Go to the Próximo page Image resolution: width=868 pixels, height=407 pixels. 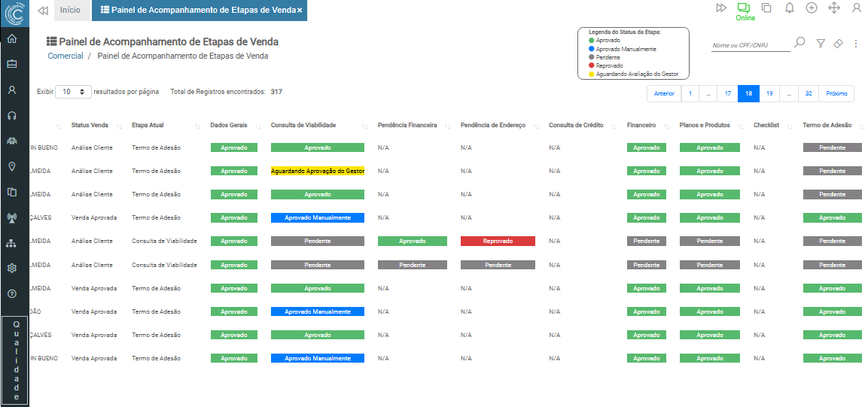836,93
